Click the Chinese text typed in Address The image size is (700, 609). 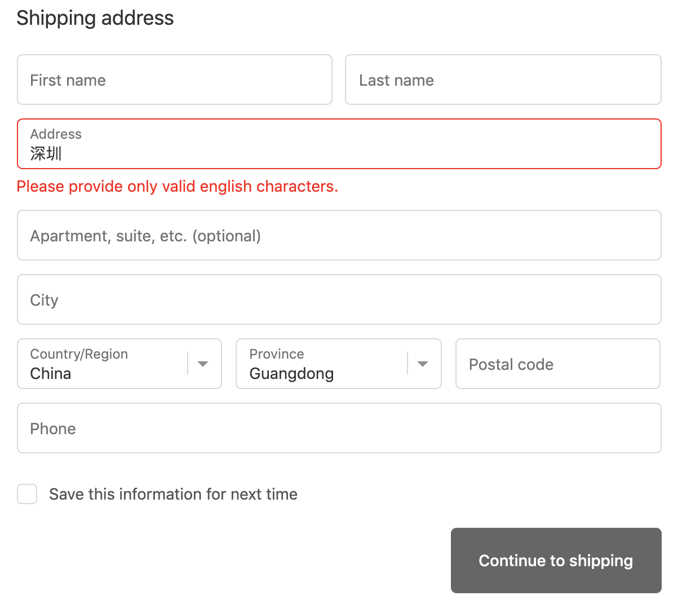(x=46, y=153)
